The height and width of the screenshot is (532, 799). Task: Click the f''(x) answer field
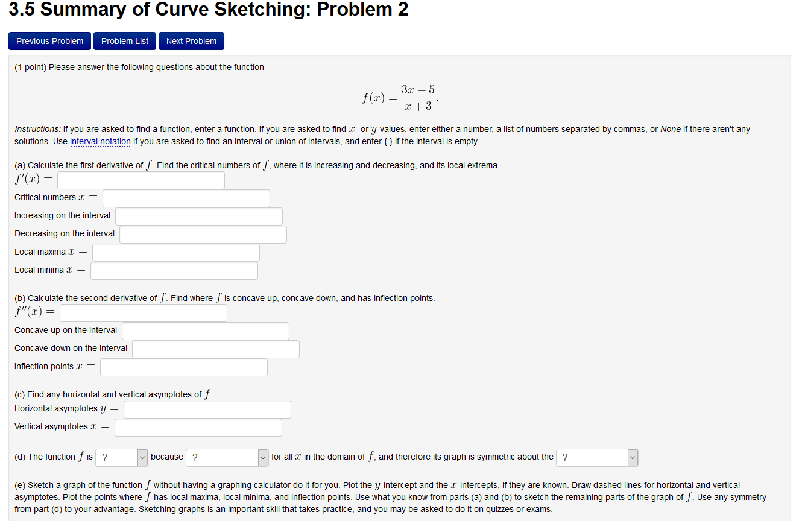(x=143, y=312)
